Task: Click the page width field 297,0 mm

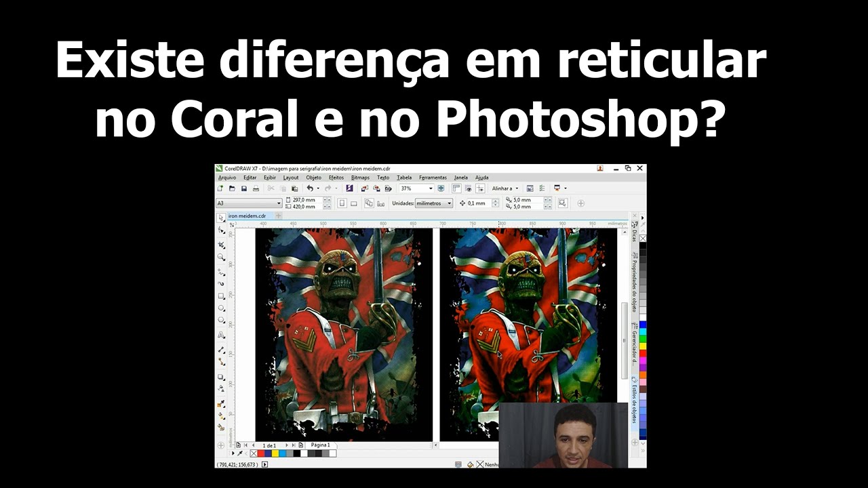Action: pyautogui.click(x=307, y=200)
